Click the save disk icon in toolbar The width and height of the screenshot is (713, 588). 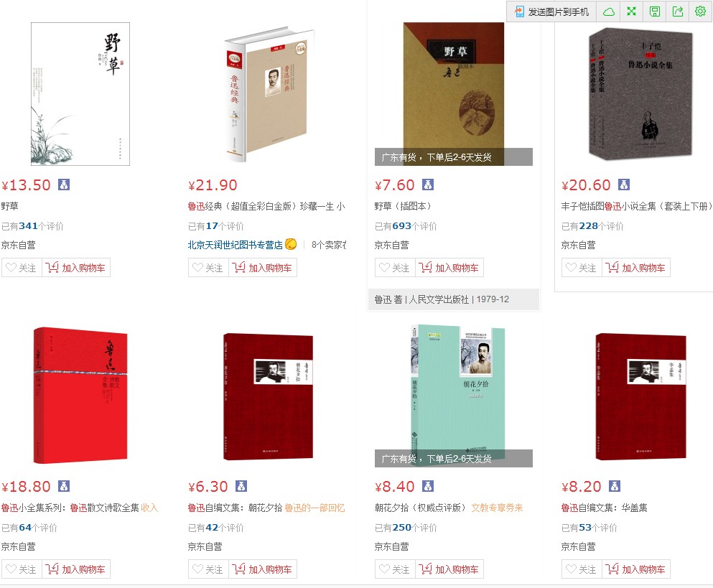pos(655,11)
